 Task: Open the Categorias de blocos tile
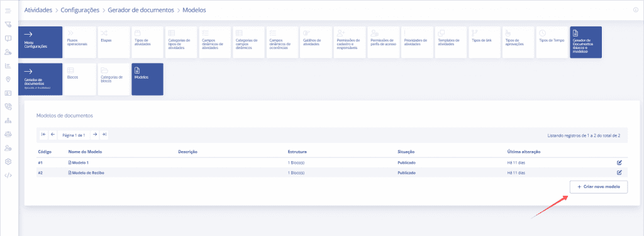[x=114, y=79]
